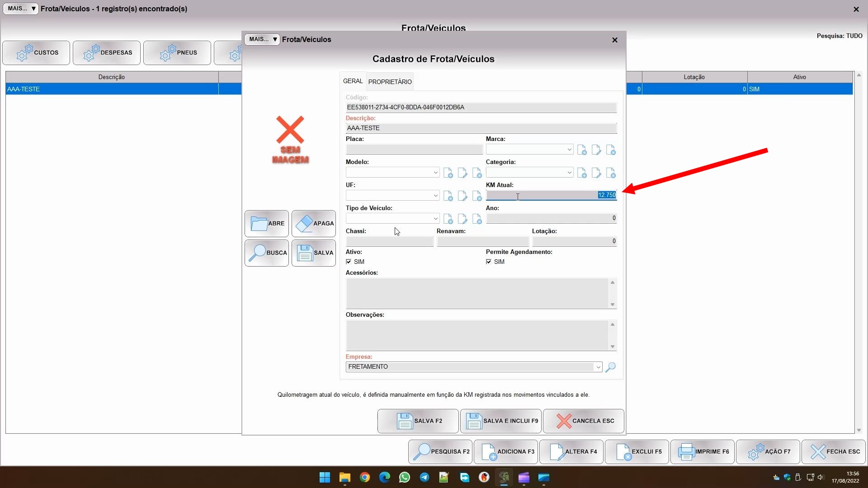Open the Tipo de Veículo dropdown

435,219
